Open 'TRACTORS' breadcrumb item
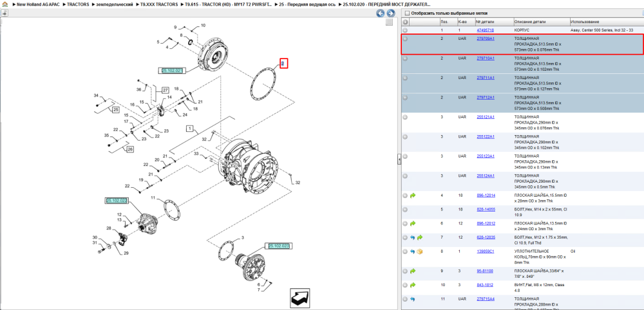 [x=78, y=4]
